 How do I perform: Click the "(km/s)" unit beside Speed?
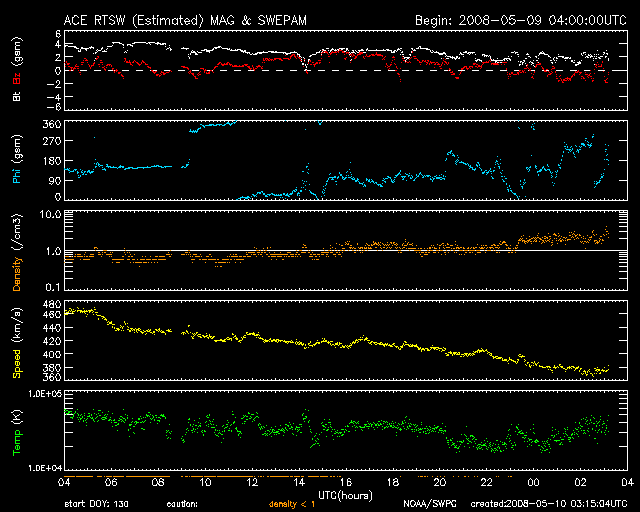coord(16,325)
